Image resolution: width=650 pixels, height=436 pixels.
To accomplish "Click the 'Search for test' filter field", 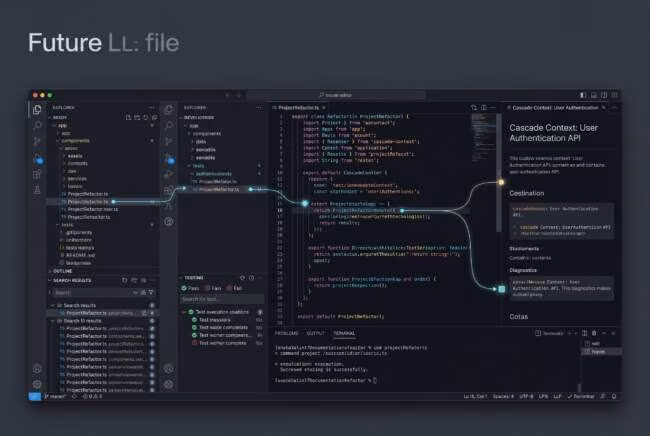I will point(222,299).
